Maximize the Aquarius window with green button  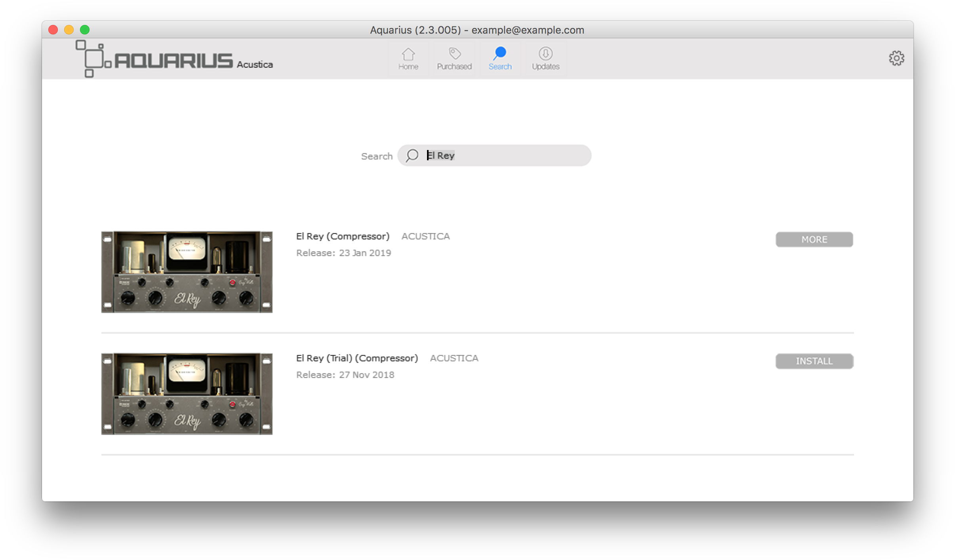point(85,30)
